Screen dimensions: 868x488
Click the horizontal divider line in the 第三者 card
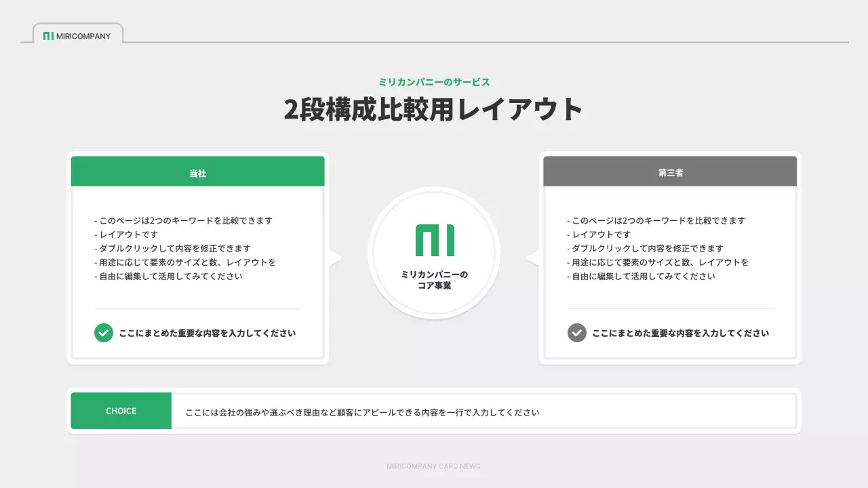(670, 306)
